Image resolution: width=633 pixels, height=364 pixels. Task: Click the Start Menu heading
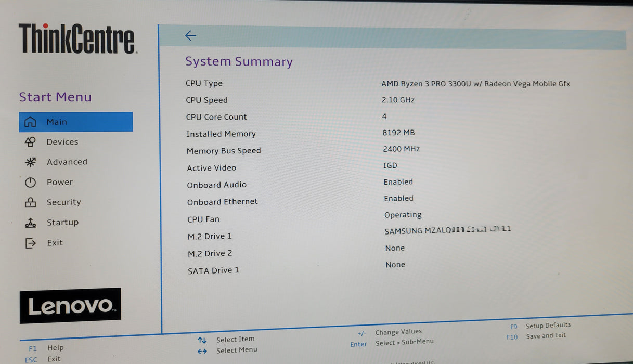tap(55, 97)
